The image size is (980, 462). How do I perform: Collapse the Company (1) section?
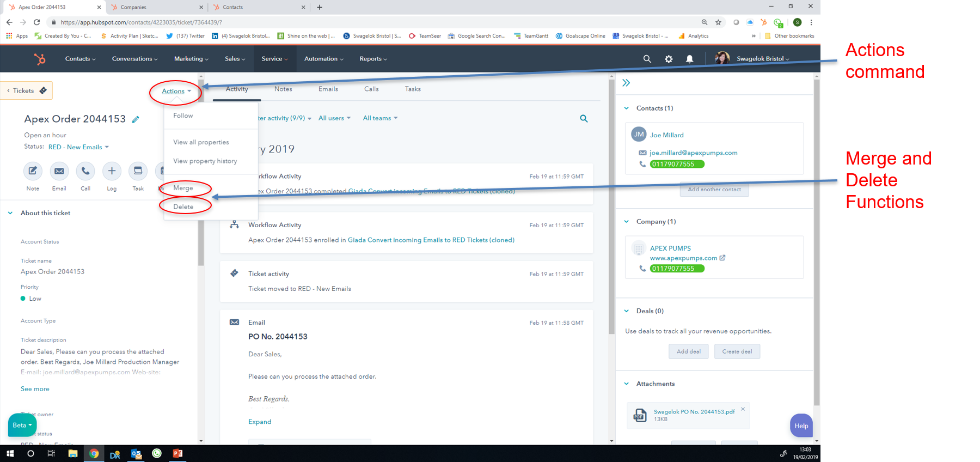click(x=626, y=222)
